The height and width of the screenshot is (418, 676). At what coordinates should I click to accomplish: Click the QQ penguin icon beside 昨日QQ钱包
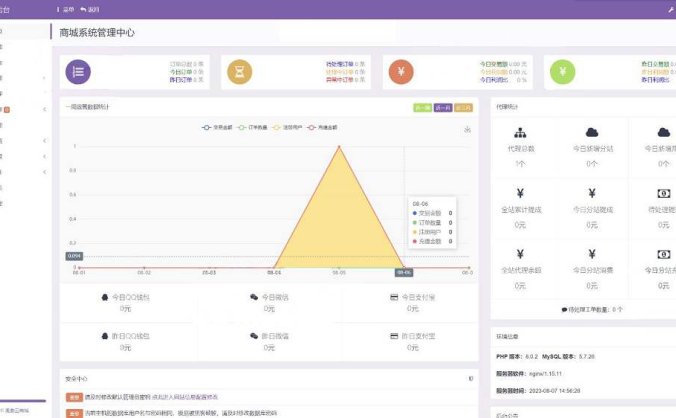click(x=105, y=336)
